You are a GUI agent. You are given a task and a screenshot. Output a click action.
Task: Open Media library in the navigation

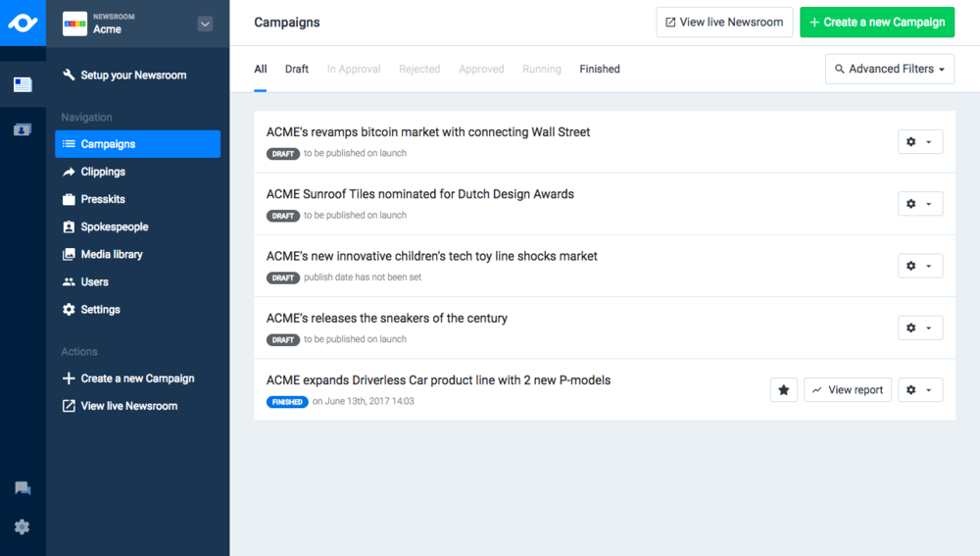[103, 254]
